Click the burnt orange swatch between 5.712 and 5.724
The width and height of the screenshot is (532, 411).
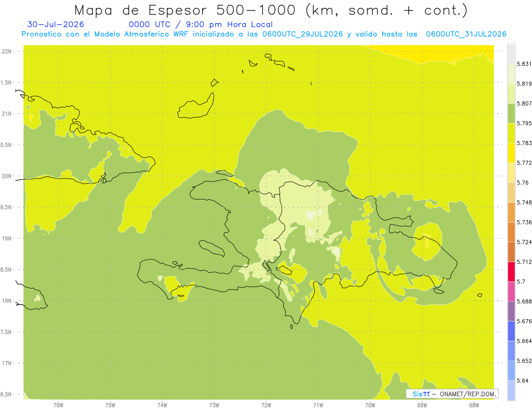[511, 251]
